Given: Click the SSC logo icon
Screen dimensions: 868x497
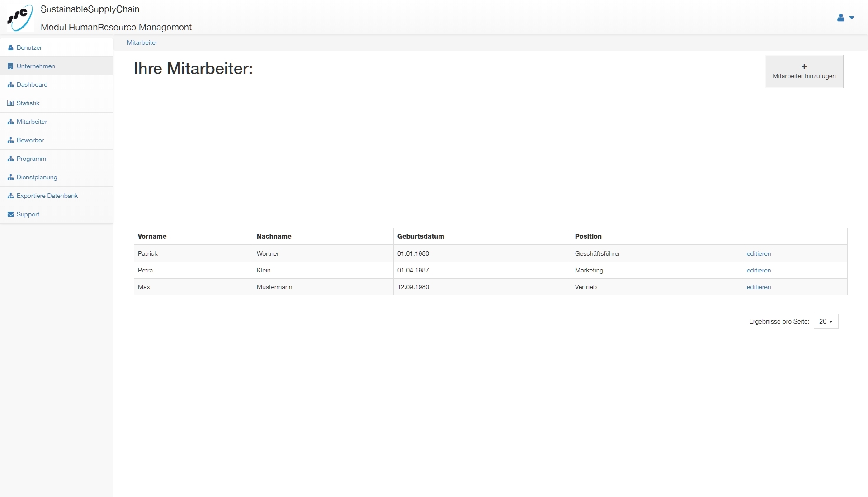Looking at the screenshot, I should [x=20, y=18].
